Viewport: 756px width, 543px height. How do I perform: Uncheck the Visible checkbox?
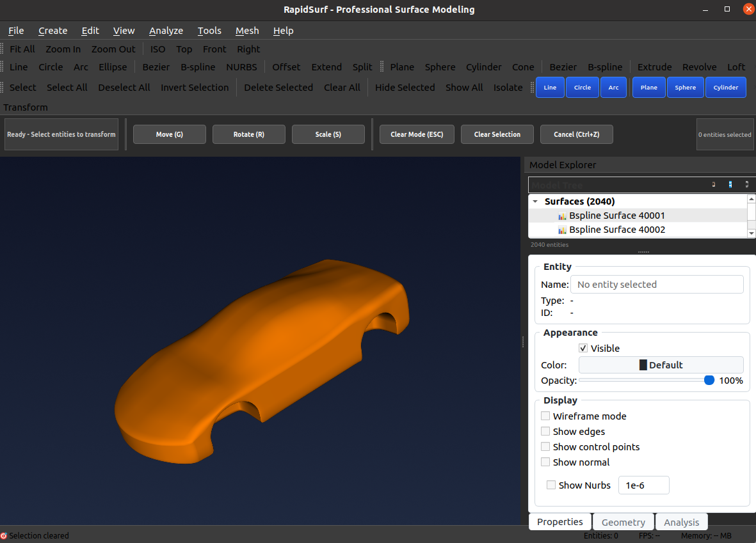click(x=583, y=348)
